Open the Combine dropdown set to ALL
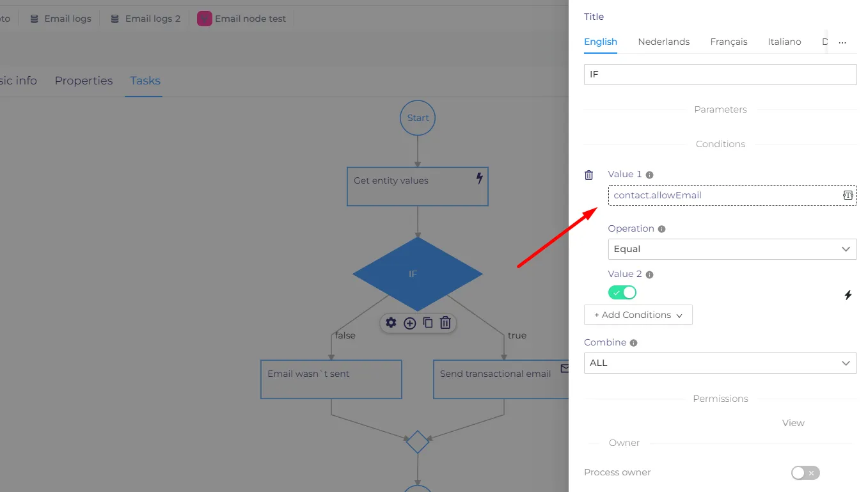The height and width of the screenshot is (492, 868). [720, 363]
